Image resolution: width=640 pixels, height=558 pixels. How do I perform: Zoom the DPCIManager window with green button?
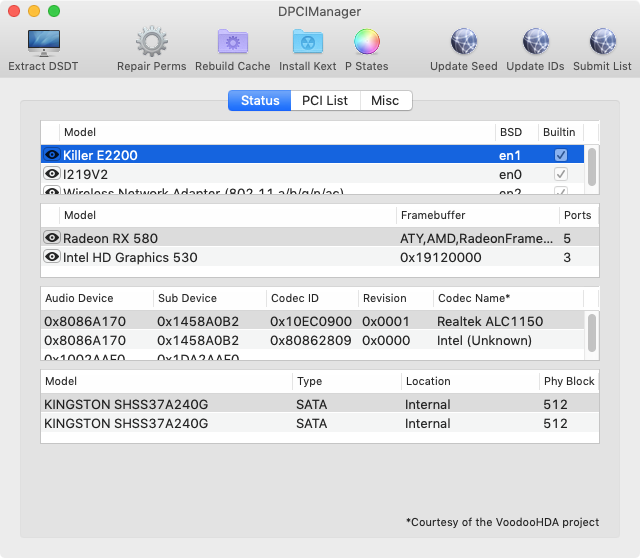click(54, 11)
